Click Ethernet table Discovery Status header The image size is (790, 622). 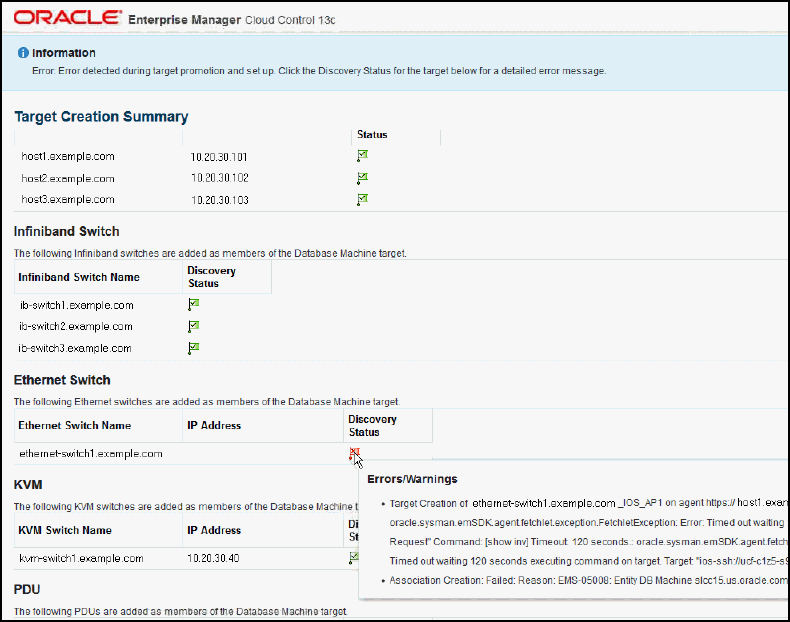372,426
